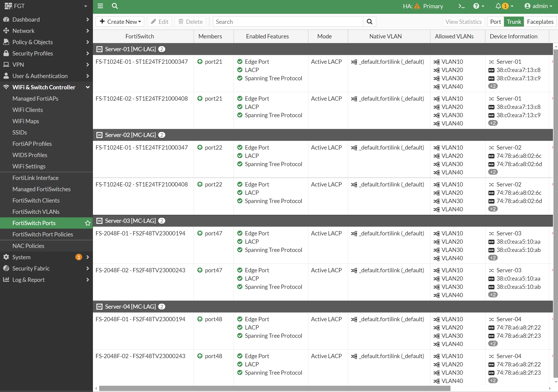Open Managed FortiSwitches page
558x392 pixels.
41,189
